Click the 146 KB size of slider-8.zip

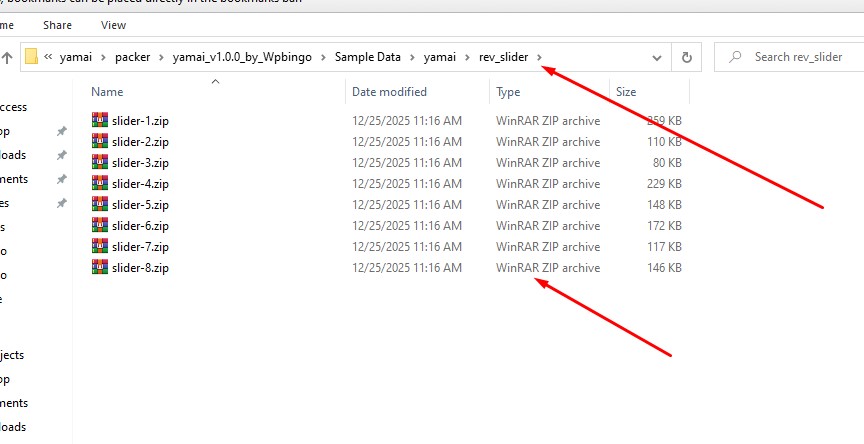tap(665, 268)
